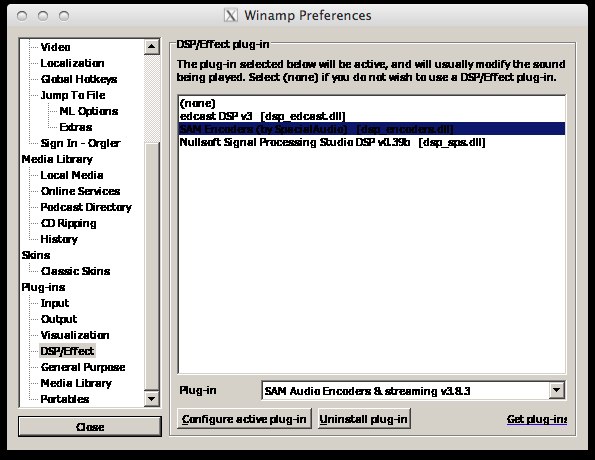595x460 pixels.
Task: Open the Localization preferences page
Action: pyautogui.click(x=72, y=63)
